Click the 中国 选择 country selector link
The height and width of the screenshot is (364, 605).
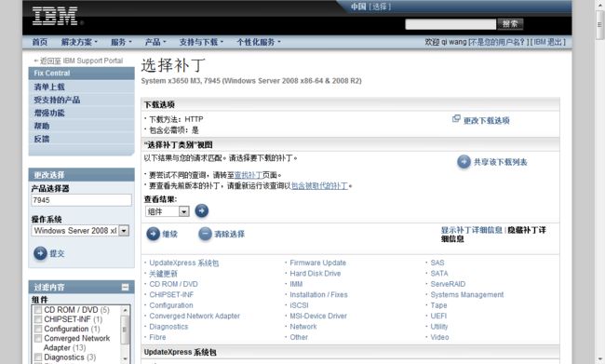tap(370, 7)
